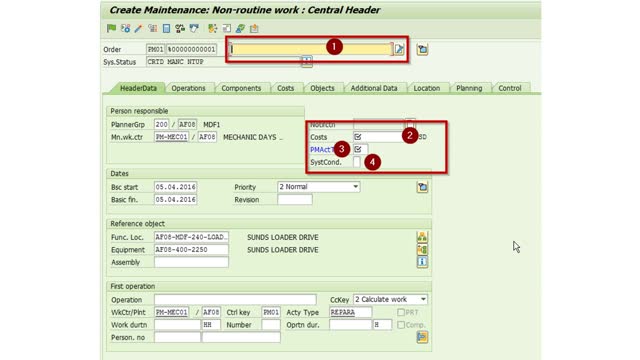640x360 pixels.
Task: Open the Costs tab
Action: click(285, 88)
